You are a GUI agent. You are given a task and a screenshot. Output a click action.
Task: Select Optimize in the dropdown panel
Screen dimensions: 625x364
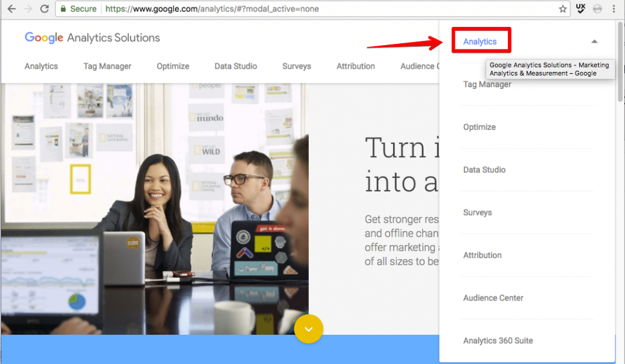point(480,127)
